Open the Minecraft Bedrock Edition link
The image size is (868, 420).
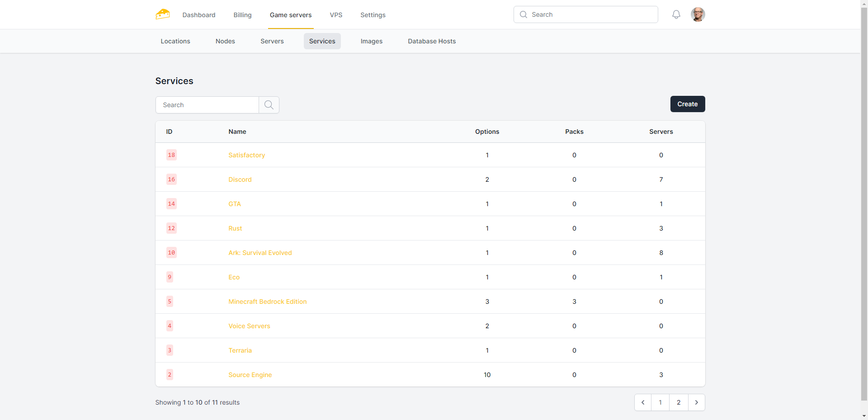pyautogui.click(x=267, y=302)
